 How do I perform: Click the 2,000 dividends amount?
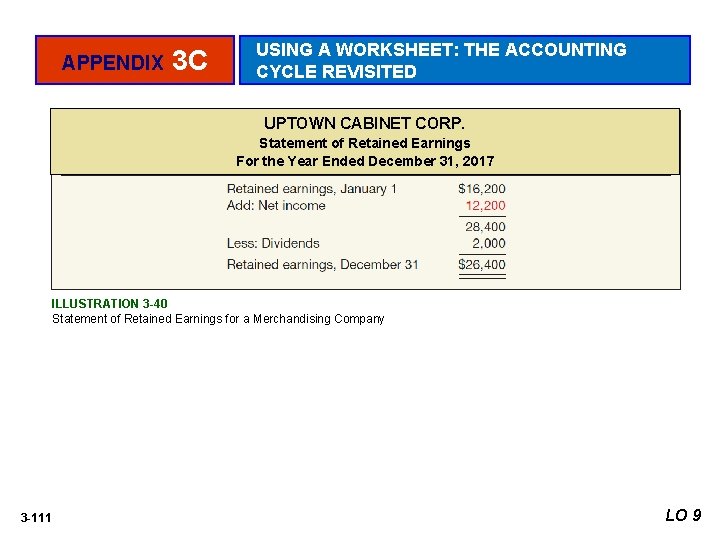click(x=489, y=243)
